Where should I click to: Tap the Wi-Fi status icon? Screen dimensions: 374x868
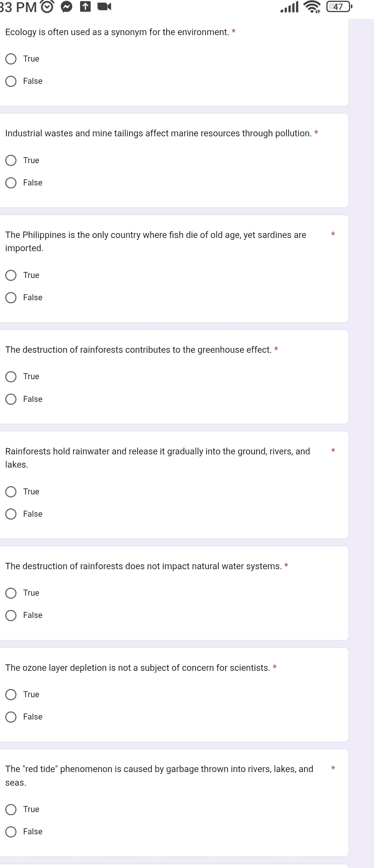pyautogui.click(x=312, y=7)
